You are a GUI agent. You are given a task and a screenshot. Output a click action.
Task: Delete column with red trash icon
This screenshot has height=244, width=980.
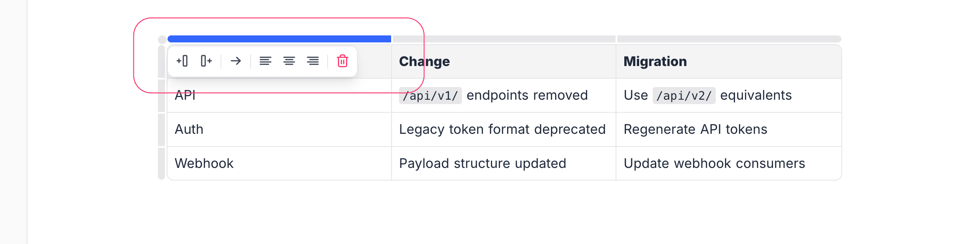[x=342, y=61]
